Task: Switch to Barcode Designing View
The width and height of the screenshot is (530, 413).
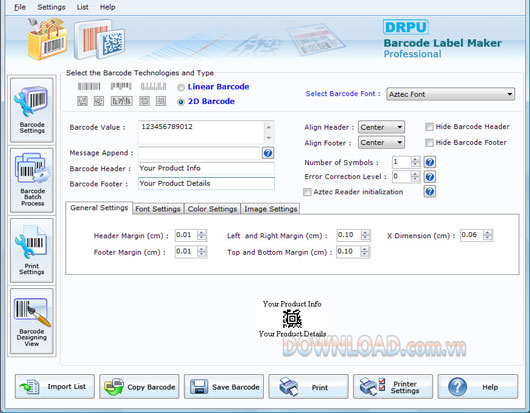Action: (x=32, y=321)
